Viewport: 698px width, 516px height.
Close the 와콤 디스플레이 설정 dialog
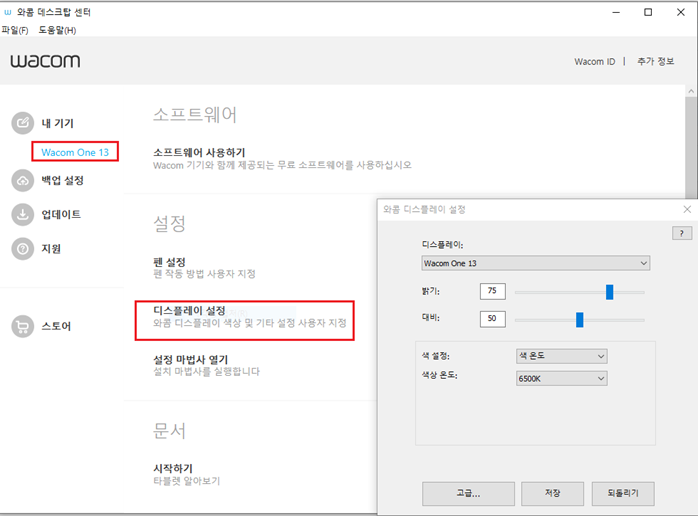click(x=687, y=209)
